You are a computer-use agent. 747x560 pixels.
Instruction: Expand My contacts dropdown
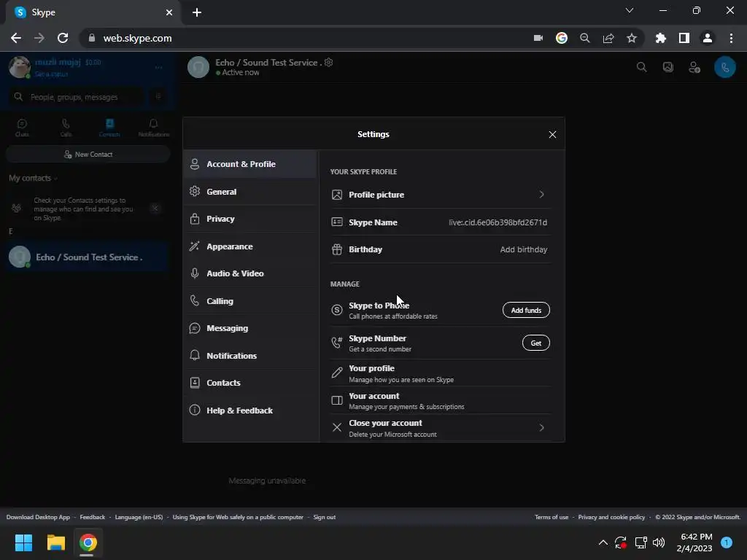[x=33, y=178]
